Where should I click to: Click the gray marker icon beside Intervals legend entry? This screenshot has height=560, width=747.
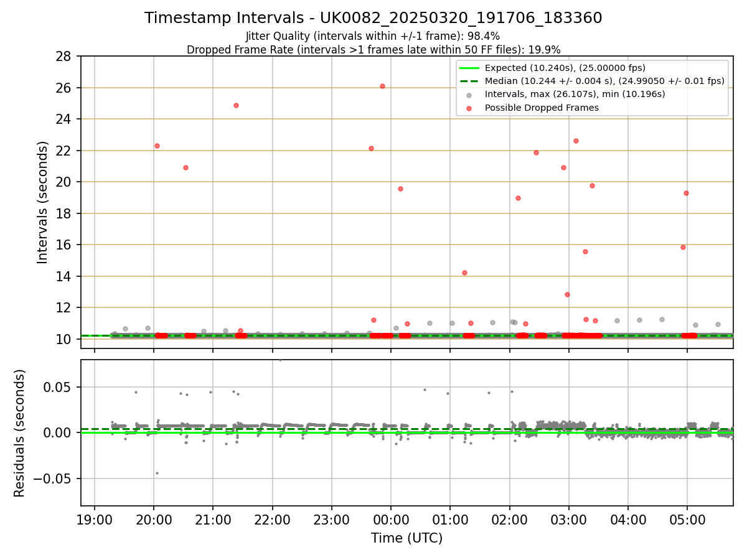[469, 95]
